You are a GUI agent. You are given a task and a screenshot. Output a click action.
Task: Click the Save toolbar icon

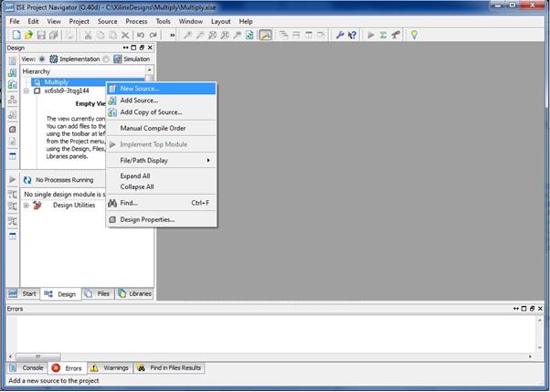click(x=41, y=35)
